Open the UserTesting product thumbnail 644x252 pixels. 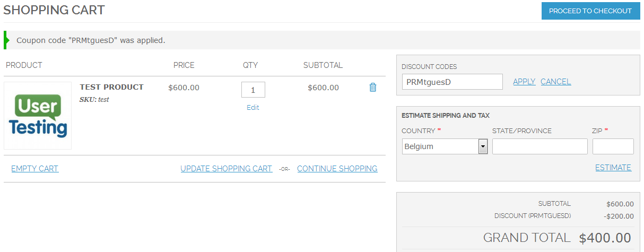point(38,116)
